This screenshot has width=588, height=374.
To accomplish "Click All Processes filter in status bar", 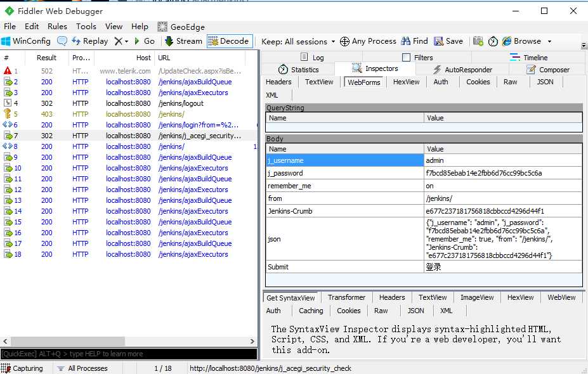I will (83, 368).
